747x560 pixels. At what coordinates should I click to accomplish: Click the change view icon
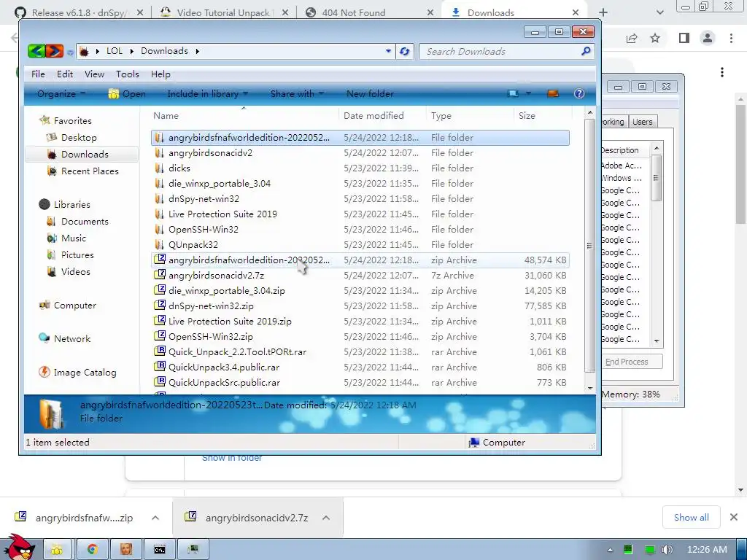[513, 94]
